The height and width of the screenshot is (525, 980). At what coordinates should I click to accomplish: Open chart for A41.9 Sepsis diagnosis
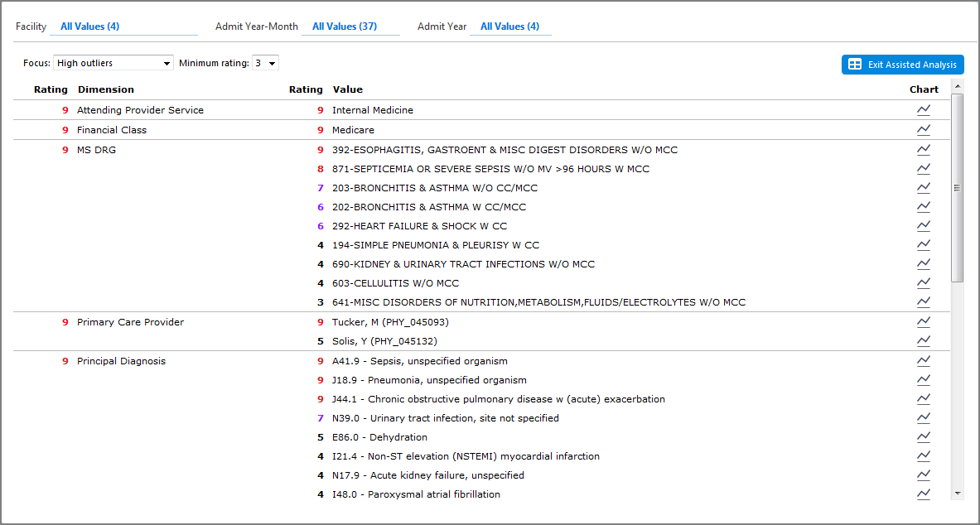coord(924,360)
